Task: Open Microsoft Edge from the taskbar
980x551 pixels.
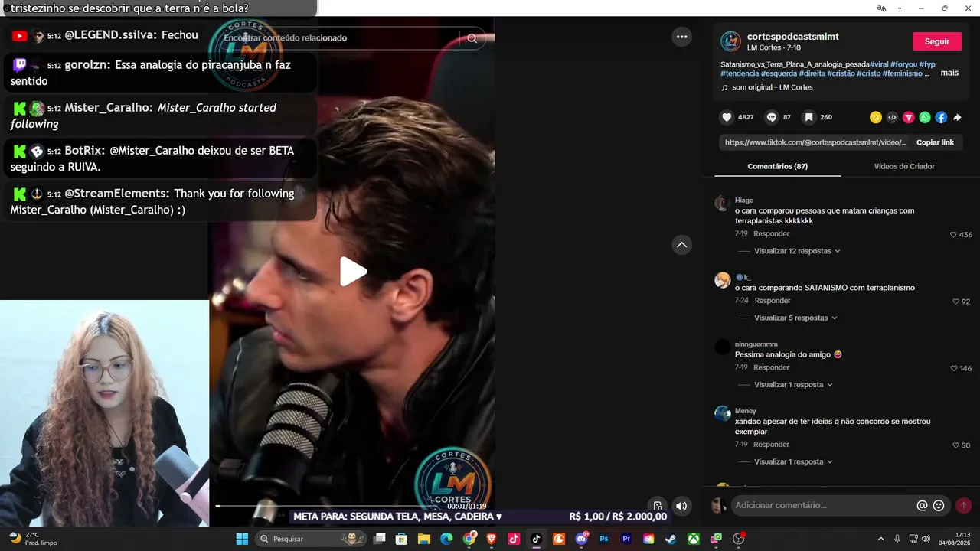Action: click(x=446, y=539)
